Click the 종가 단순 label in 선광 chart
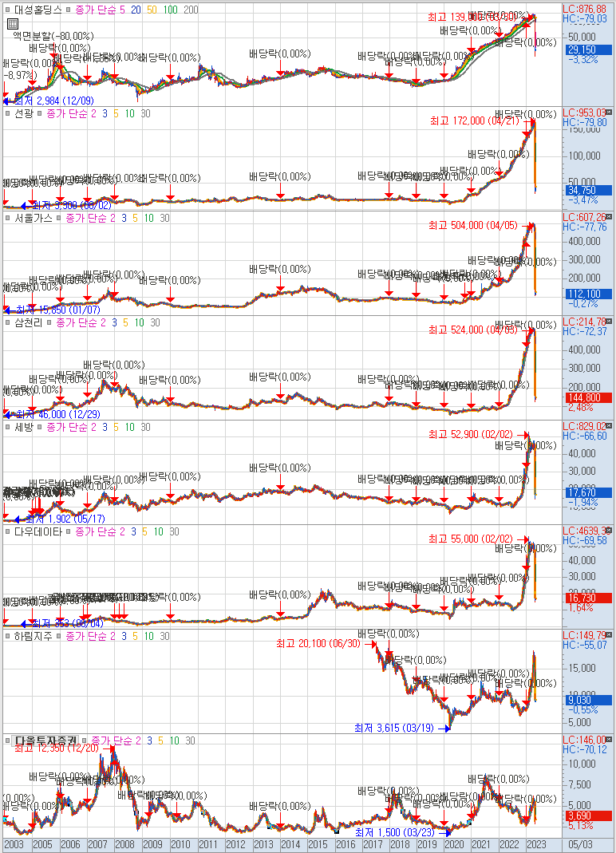Screen dimensions: 616x853 (66, 113)
